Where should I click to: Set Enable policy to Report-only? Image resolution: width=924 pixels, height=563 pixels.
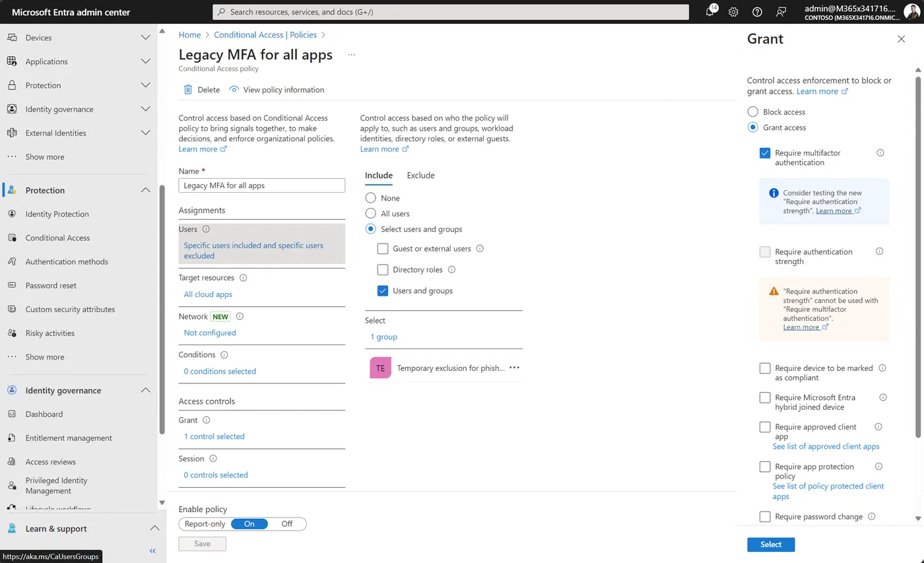205,524
